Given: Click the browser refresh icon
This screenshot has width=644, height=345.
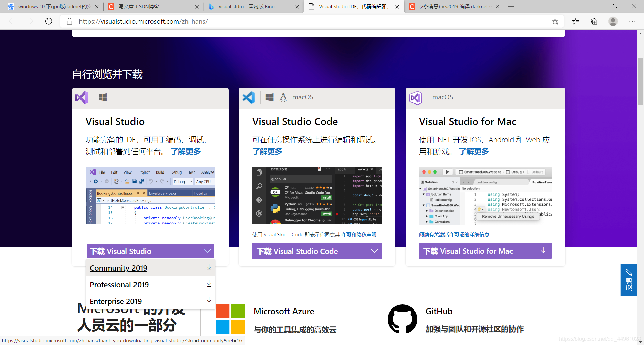Looking at the screenshot, I should [49, 21].
